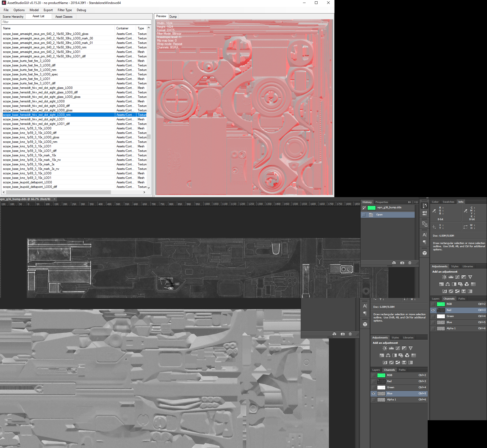Select wpn_g36_bump.dds history snapshot thumbnail

(371, 208)
